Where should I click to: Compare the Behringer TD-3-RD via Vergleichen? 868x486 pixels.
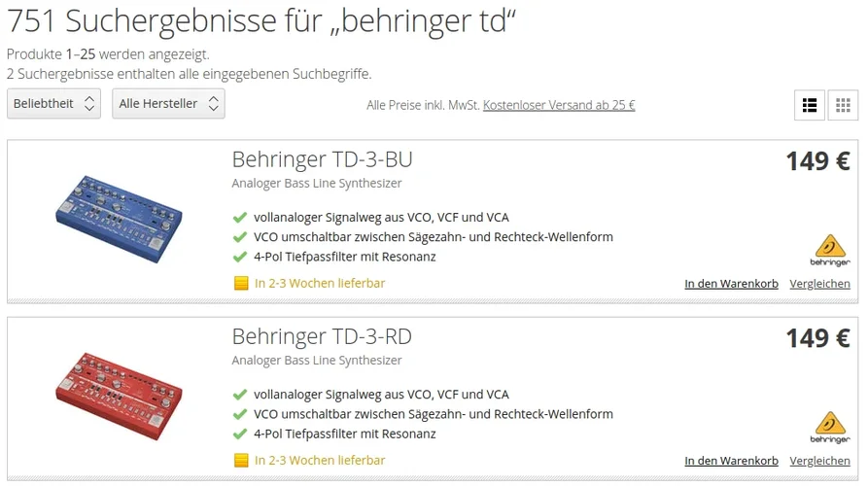point(819,461)
